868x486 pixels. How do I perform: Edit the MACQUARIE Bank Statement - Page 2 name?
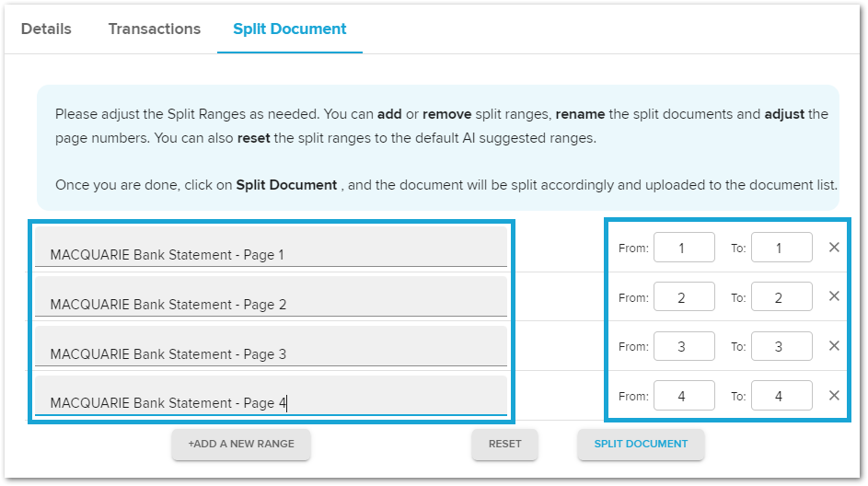tap(271, 296)
